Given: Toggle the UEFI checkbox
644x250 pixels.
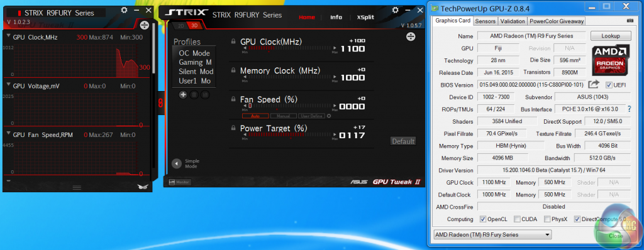Looking at the screenshot, I should (x=609, y=85).
